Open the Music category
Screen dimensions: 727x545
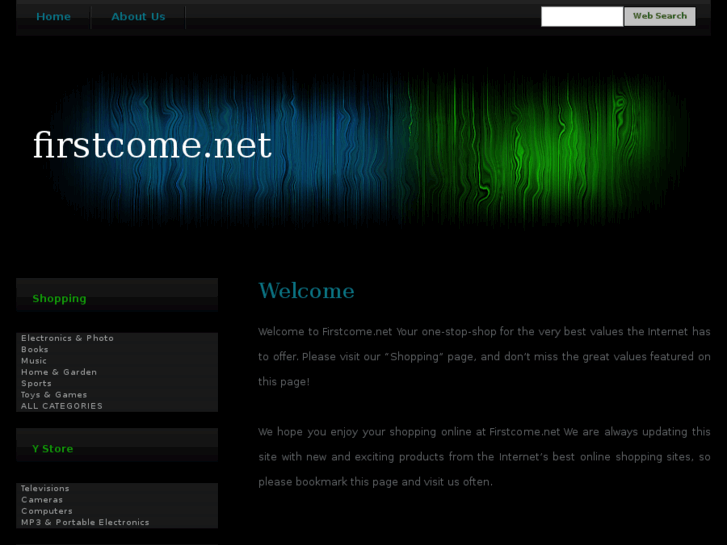coord(34,361)
